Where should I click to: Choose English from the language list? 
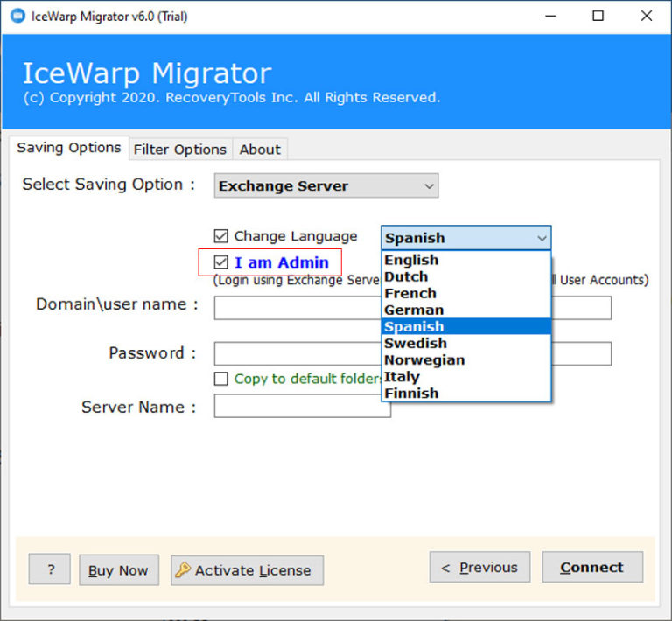[465, 260]
